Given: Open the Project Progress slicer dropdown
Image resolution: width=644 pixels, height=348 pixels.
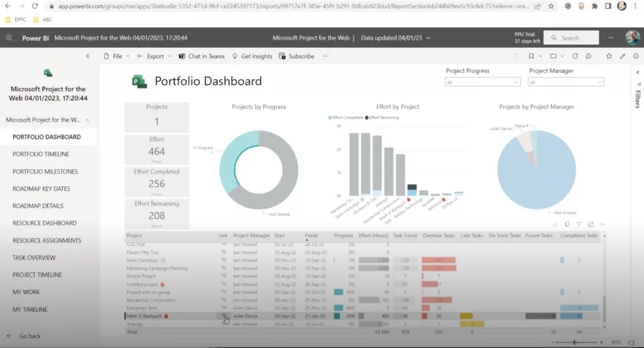Looking at the screenshot, I should pyautogui.click(x=482, y=82).
